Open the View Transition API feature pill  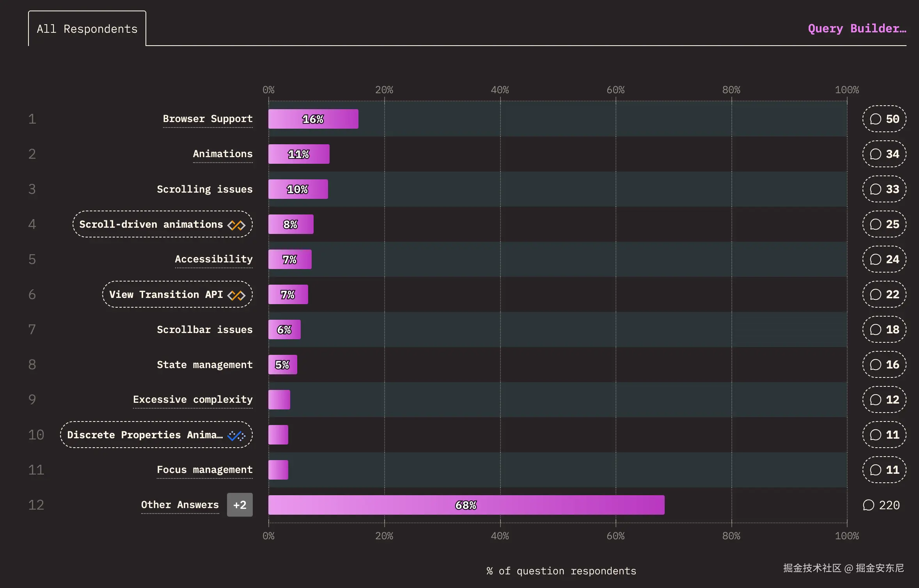click(166, 294)
